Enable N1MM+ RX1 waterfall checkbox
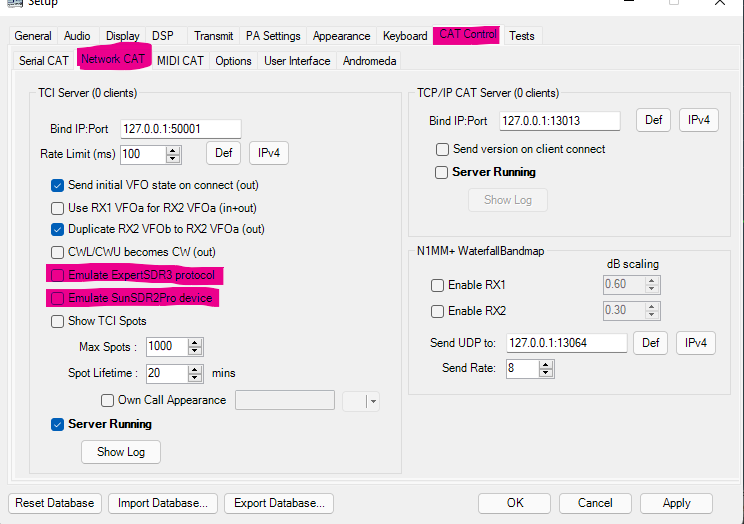This screenshot has height=524, width=744. click(437, 284)
